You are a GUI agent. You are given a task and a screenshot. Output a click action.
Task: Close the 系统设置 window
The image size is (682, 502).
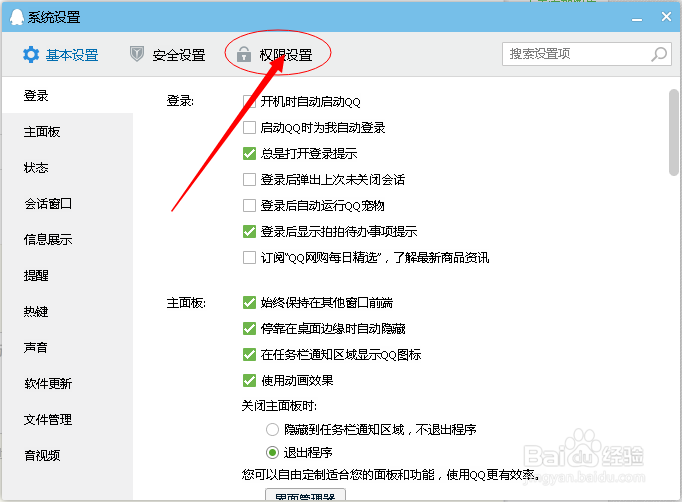click(x=666, y=17)
